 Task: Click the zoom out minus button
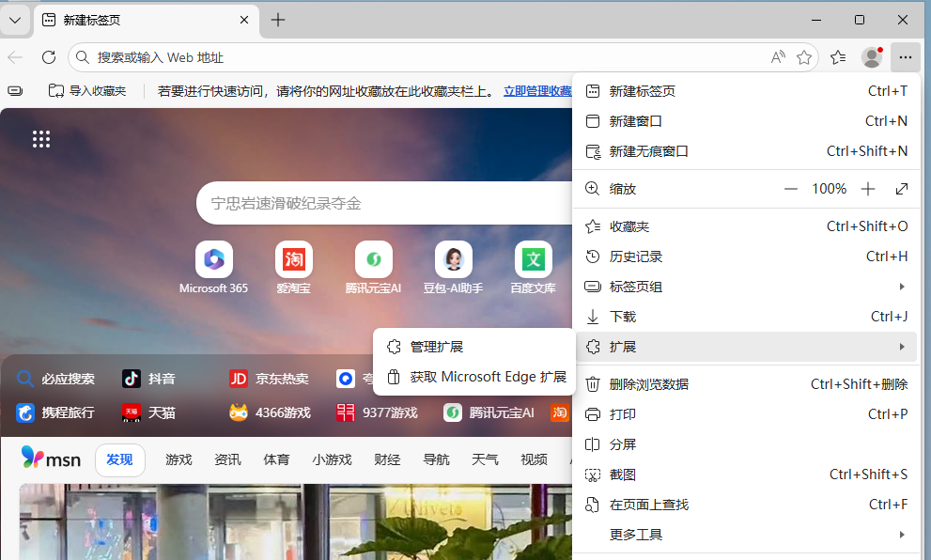pyautogui.click(x=792, y=189)
